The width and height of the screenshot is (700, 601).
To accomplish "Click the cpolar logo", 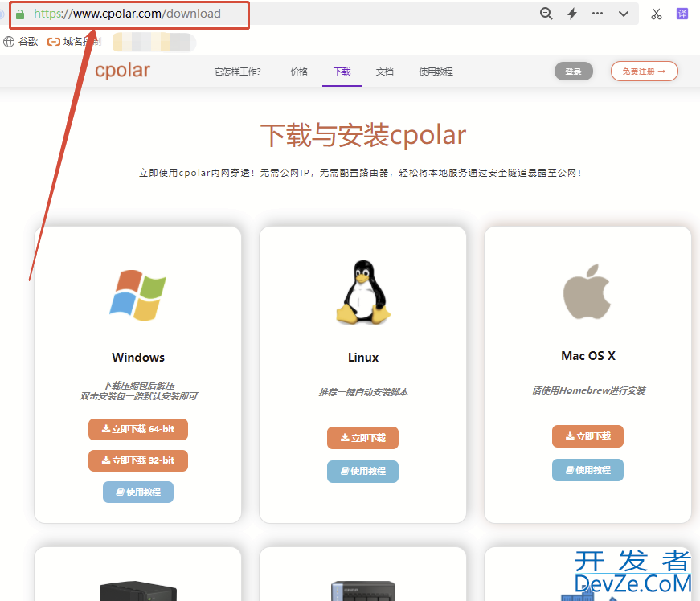I will (x=122, y=71).
